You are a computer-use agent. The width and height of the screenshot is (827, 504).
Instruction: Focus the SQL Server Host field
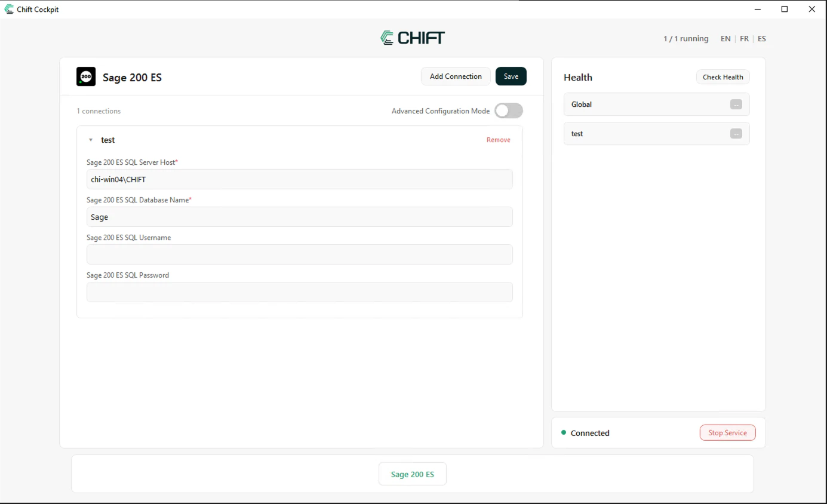point(300,179)
